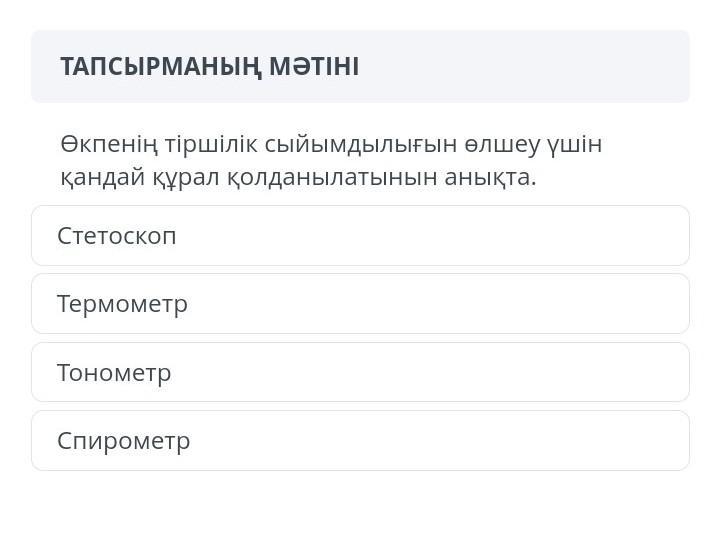Select the Стетоскоп answer option
This screenshot has width=720, height=540.
point(360,236)
